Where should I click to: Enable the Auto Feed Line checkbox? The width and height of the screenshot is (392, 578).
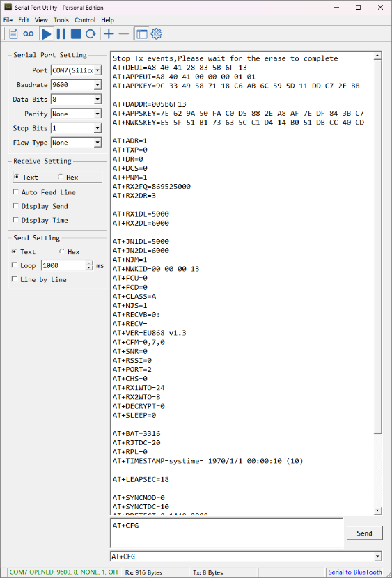16,192
